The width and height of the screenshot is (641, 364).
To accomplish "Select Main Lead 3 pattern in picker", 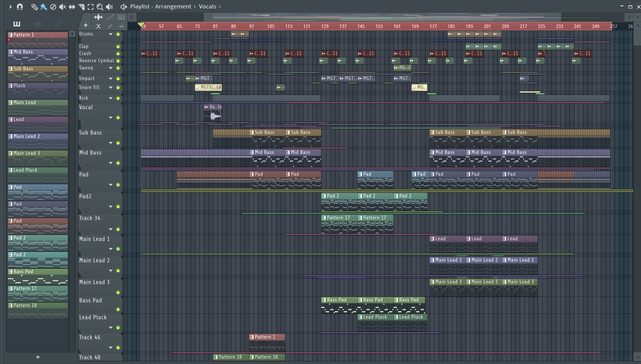I will click(x=38, y=158).
